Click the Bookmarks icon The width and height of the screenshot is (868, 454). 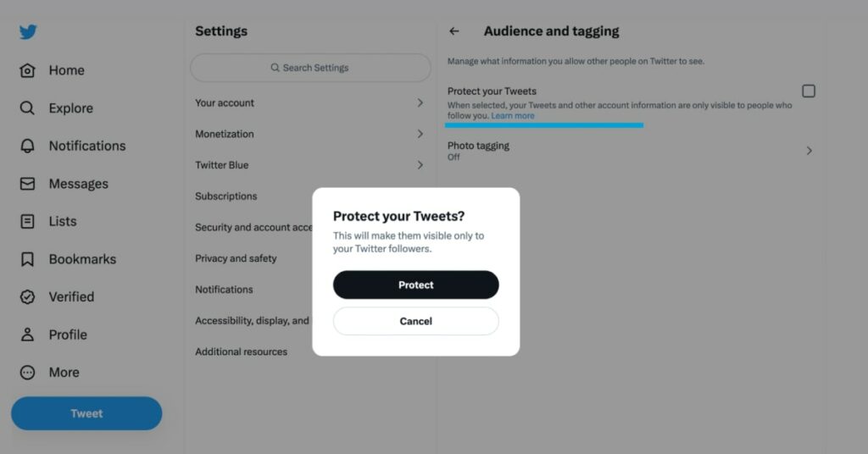(x=27, y=259)
